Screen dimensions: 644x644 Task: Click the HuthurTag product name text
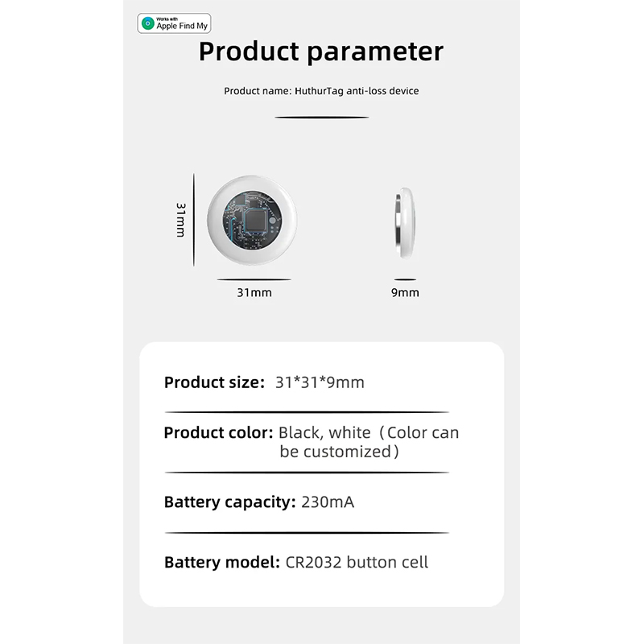pos(321,91)
